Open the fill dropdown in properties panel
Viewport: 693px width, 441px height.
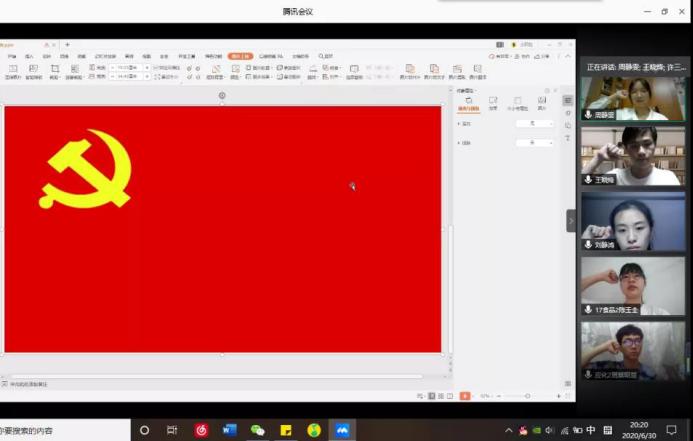[x=534, y=123]
